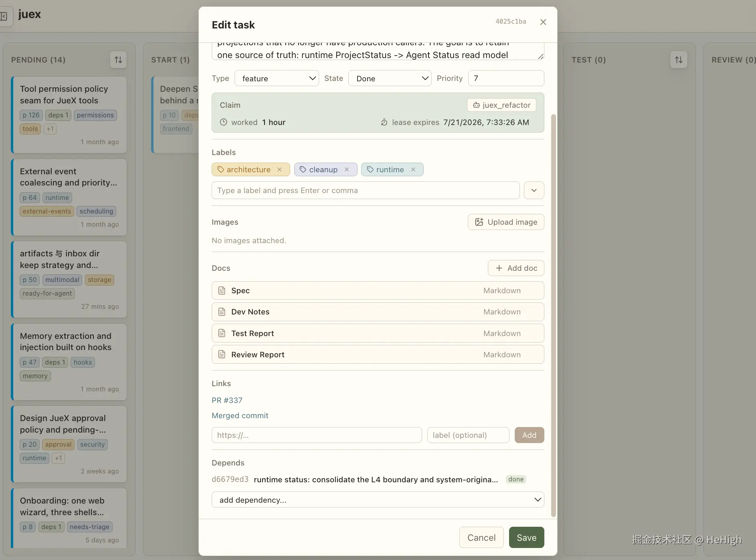
Task: Open the Dev Notes doc row
Action: (x=378, y=312)
